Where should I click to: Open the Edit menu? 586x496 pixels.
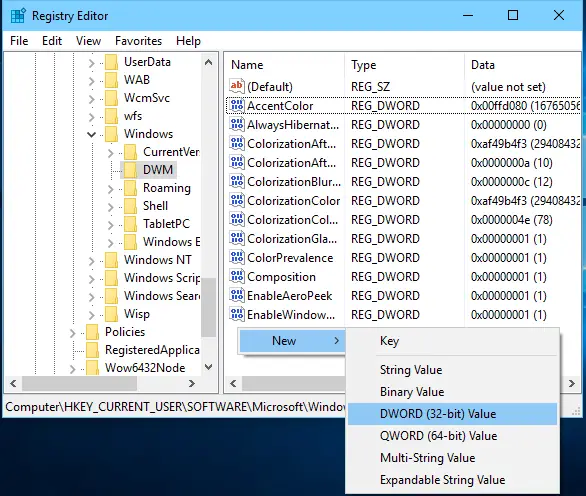52,41
